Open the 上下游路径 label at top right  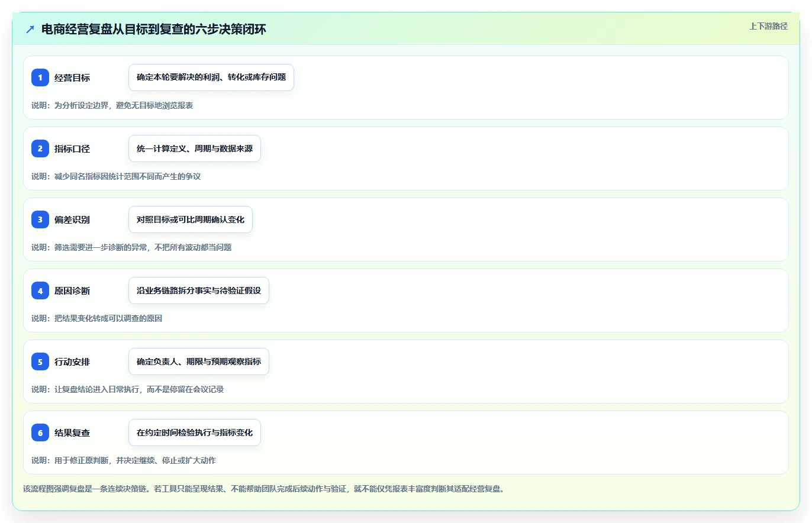pos(768,26)
